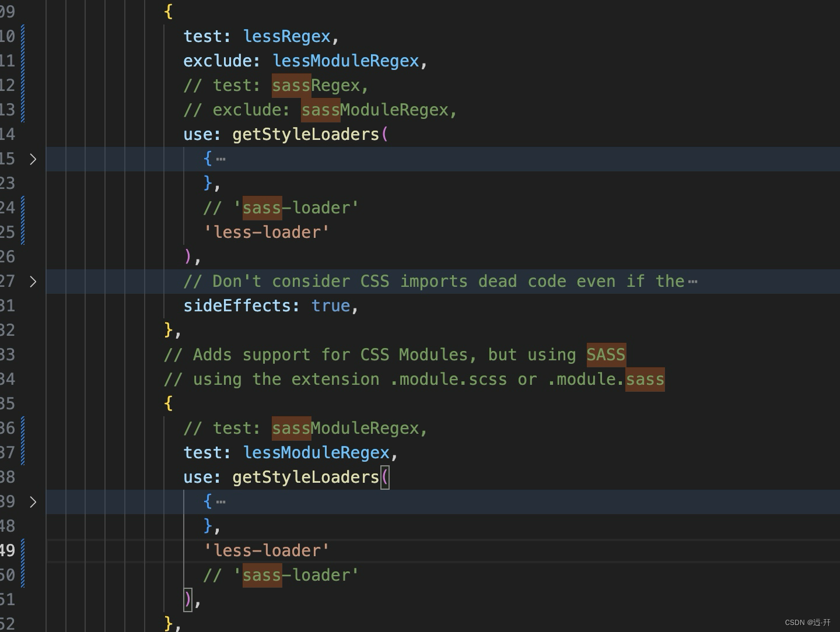Screen dimensions: 840x632
Task: Click "test:" key before lessRegex
Action: coord(208,36)
